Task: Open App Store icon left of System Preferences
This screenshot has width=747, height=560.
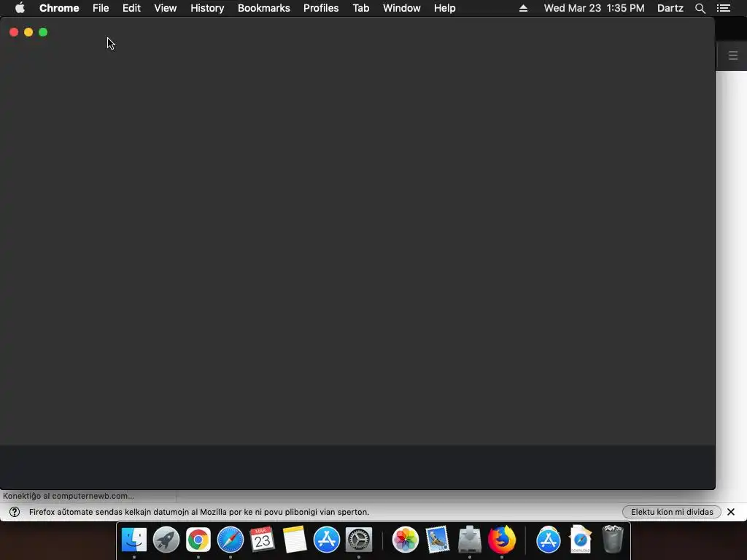Action: 326,540
